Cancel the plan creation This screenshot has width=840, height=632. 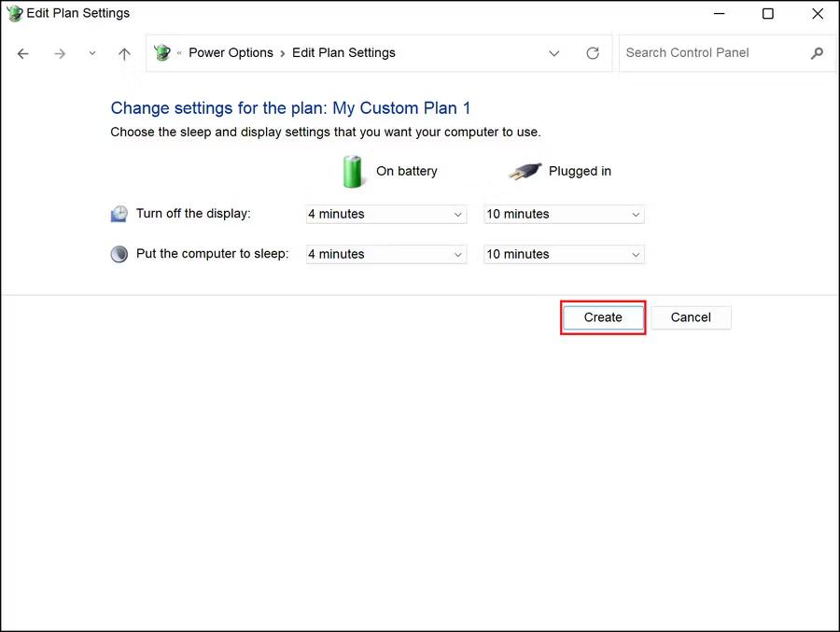pyautogui.click(x=691, y=317)
